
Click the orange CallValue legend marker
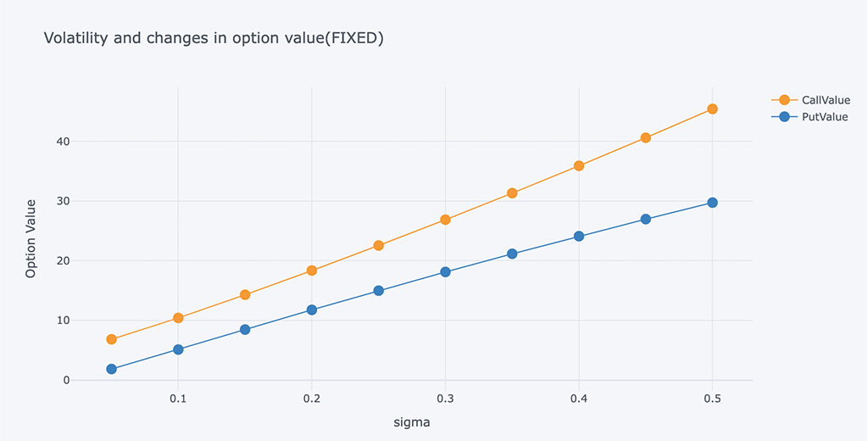pos(784,100)
